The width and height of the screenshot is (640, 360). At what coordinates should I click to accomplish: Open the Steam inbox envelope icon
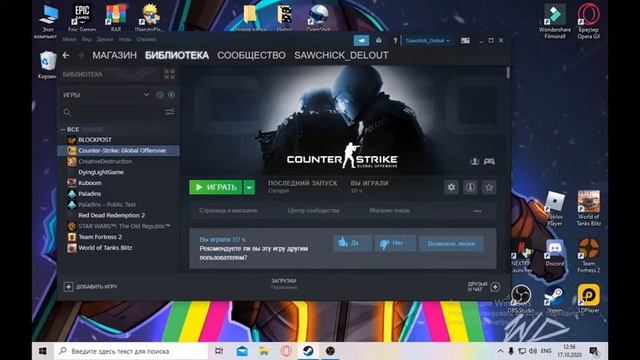click(x=379, y=40)
